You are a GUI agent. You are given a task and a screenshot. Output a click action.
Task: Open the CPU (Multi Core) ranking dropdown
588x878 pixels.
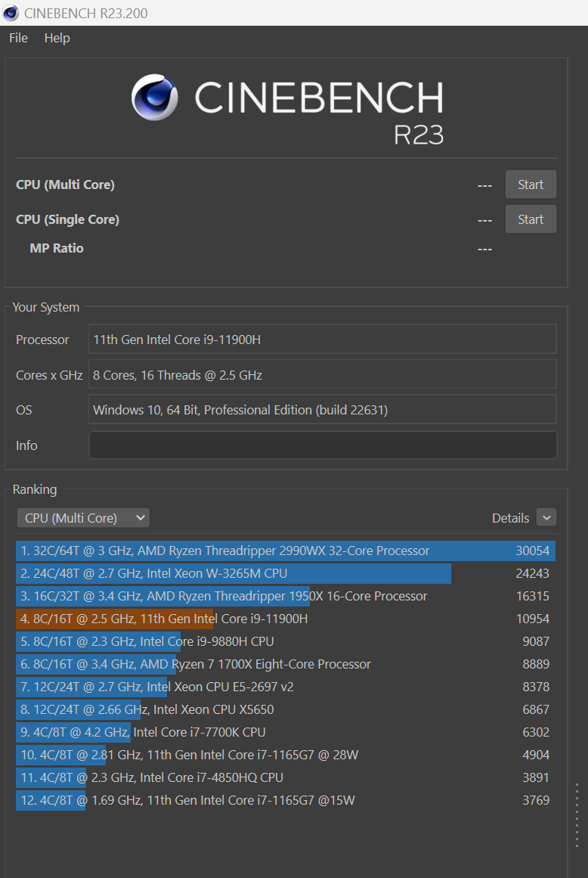pos(83,518)
